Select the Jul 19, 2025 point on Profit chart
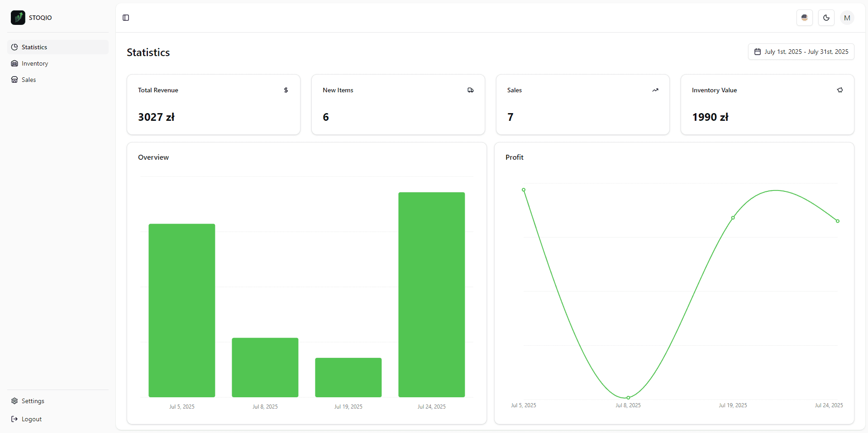868x433 pixels. pyautogui.click(x=733, y=218)
